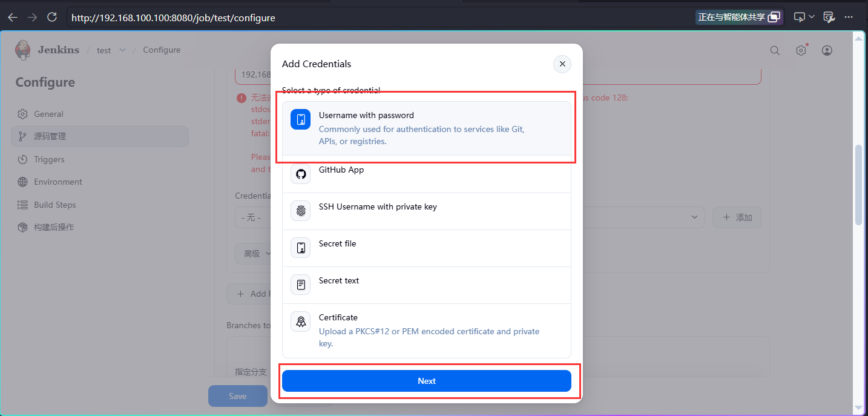
Task: Expand the test breadcrumb dropdown chevron
Action: pyautogui.click(x=122, y=50)
